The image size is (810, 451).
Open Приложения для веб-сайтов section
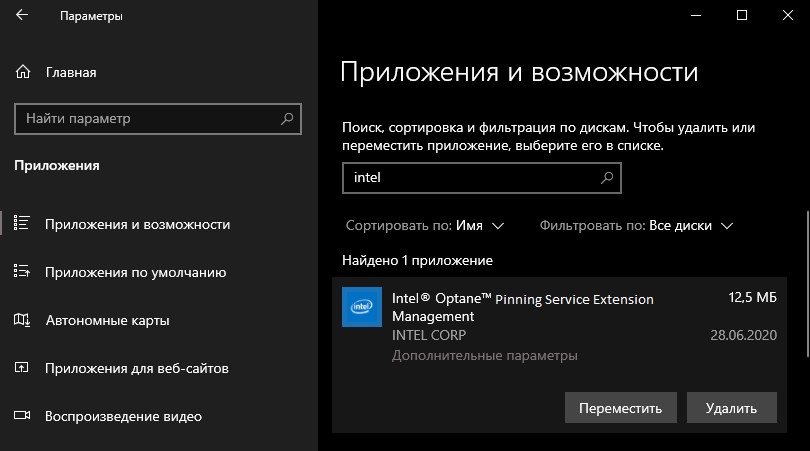click(x=136, y=368)
